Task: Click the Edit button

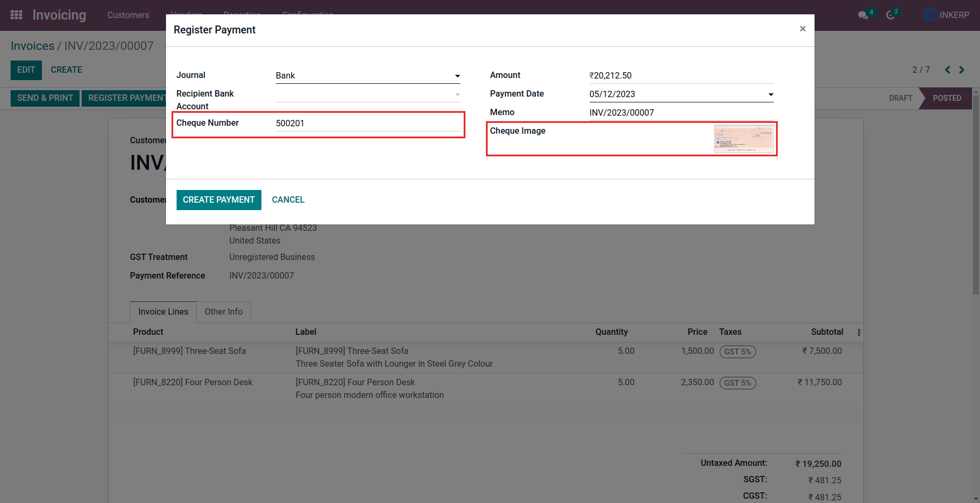Action: coord(26,70)
